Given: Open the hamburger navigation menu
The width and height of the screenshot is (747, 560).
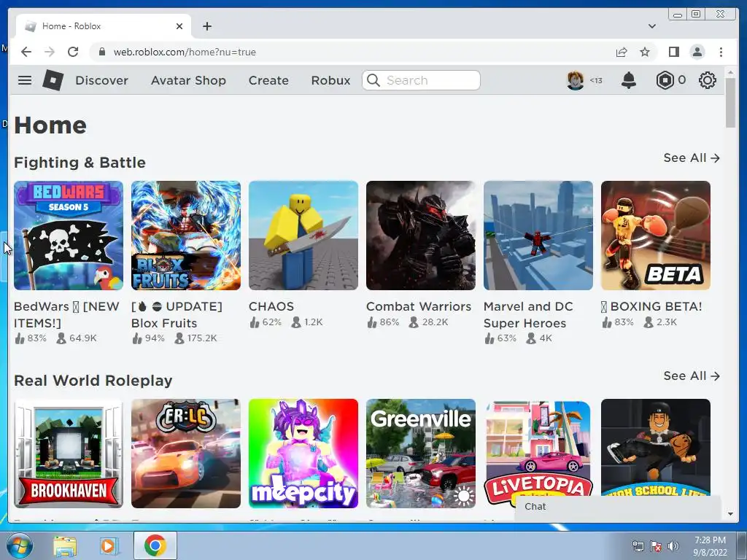Looking at the screenshot, I should 25,80.
